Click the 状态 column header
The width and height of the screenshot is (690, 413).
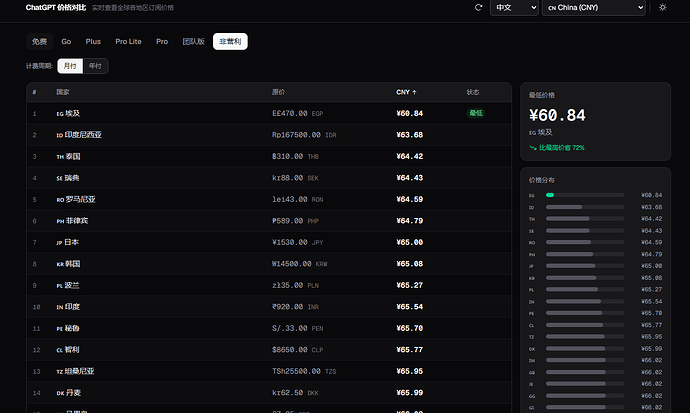[473, 92]
